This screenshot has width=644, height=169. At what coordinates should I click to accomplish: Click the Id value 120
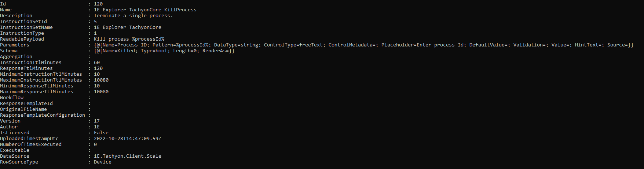click(x=98, y=4)
